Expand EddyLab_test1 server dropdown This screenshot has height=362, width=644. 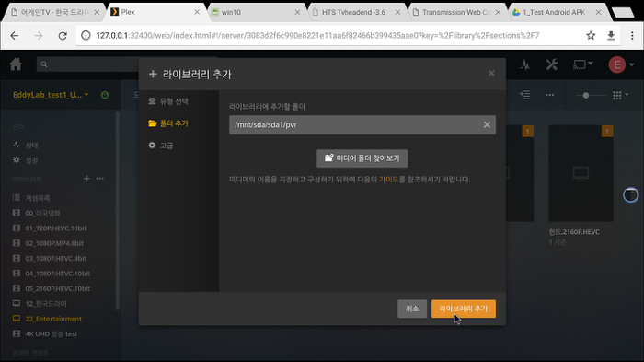[x=51, y=95]
